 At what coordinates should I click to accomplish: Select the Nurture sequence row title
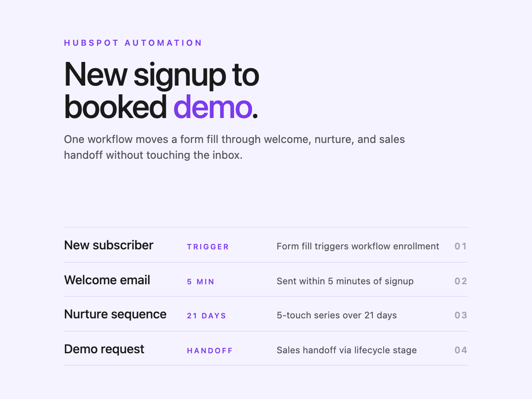click(x=115, y=314)
